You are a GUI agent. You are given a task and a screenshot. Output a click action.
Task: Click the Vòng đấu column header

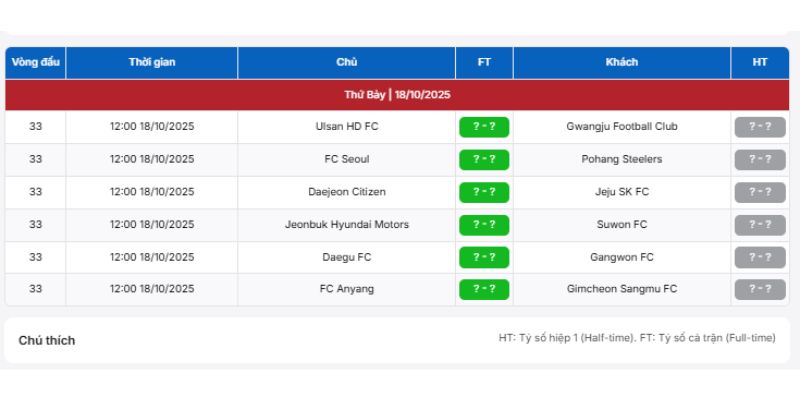pyautogui.click(x=35, y=62)
